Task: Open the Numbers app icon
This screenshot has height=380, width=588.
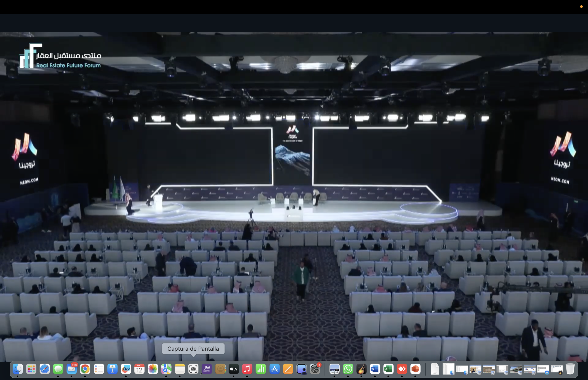Action: pos(261,369)
